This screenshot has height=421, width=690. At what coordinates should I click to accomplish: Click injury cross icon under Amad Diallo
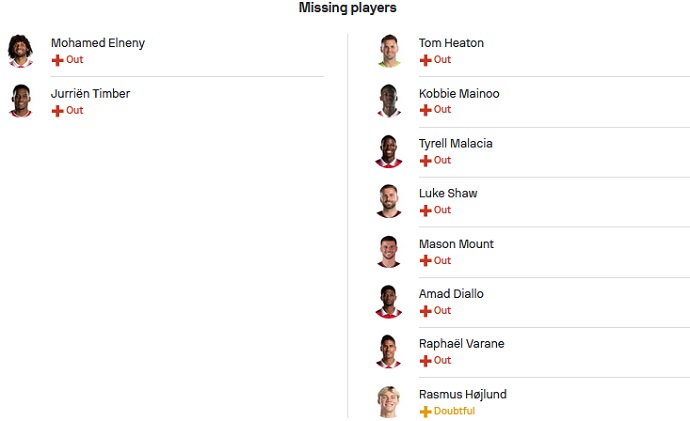pyautogui.click(x=426, y=310)
